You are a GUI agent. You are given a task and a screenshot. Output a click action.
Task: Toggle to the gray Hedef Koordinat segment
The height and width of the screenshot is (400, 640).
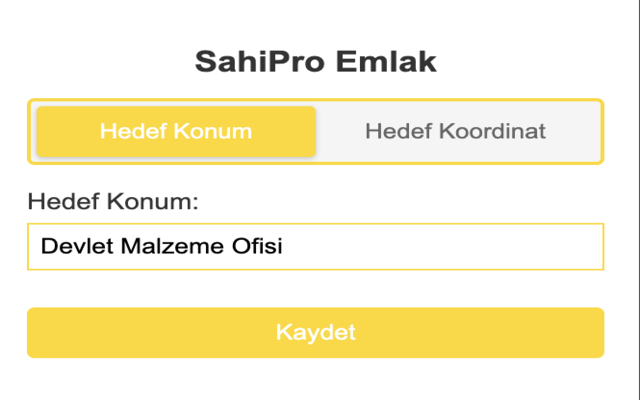point(456,131)
